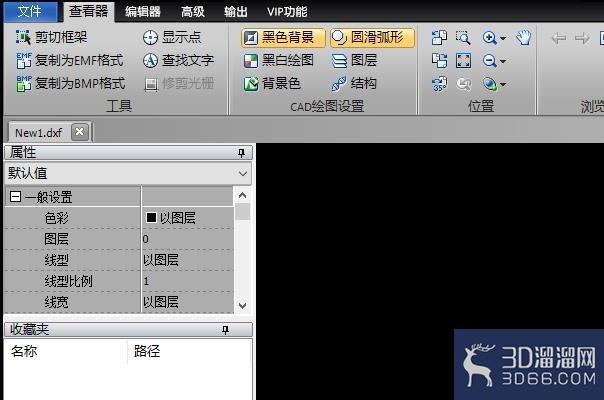Open the zoom in dropdown arrow
Screen dimensions: 604x400
point(503,38)
